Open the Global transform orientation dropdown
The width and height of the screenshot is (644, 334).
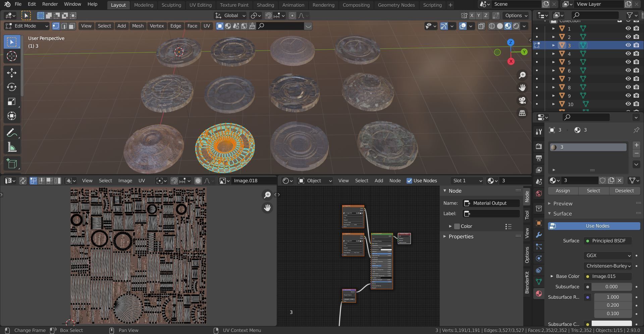(230, 16)
